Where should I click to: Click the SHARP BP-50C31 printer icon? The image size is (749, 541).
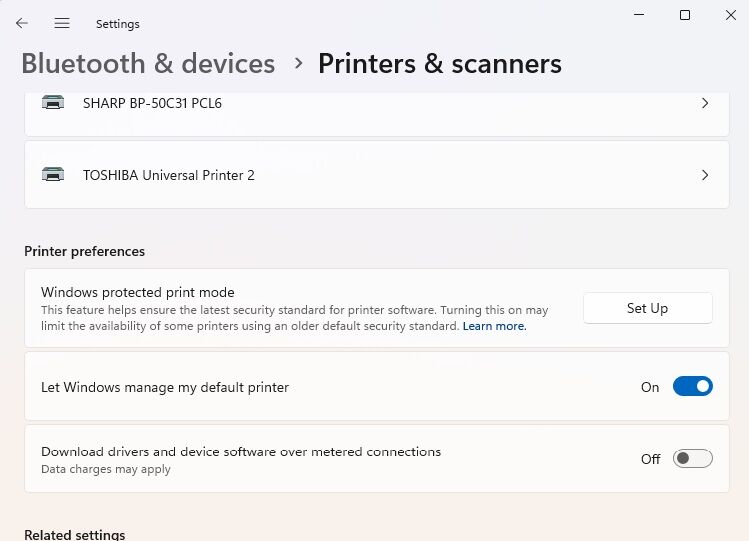(x=53, y=103)
